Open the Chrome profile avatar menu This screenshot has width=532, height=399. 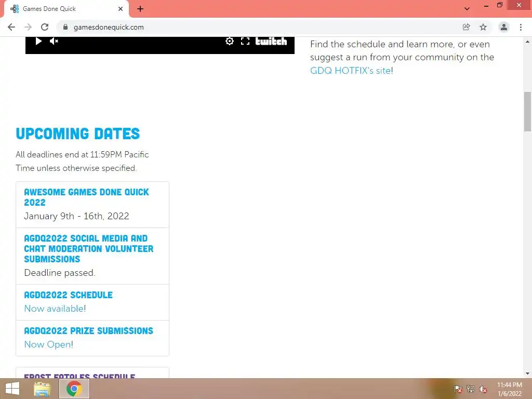(x=504, y=27)
